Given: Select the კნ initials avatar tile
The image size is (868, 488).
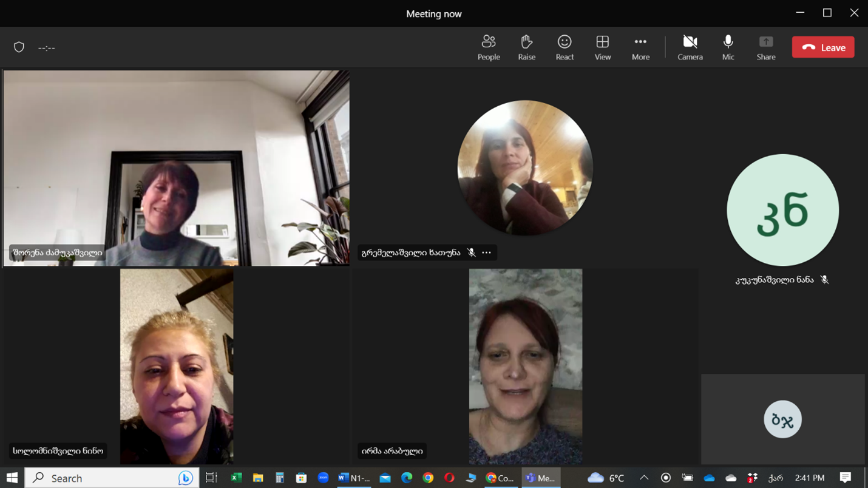Looking at the screenshot, I should tap(782, 210).
